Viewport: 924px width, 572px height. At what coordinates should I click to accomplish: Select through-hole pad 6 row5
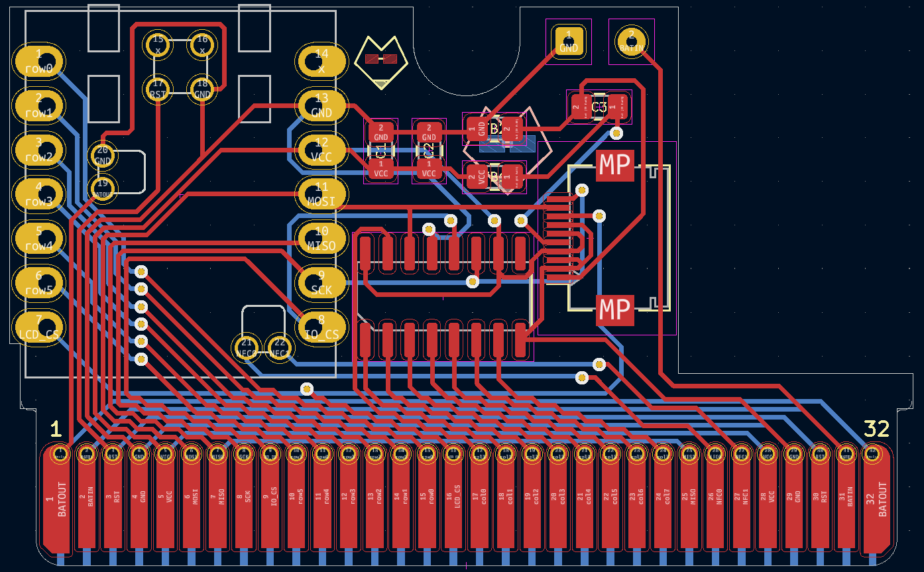pos(39,282)
